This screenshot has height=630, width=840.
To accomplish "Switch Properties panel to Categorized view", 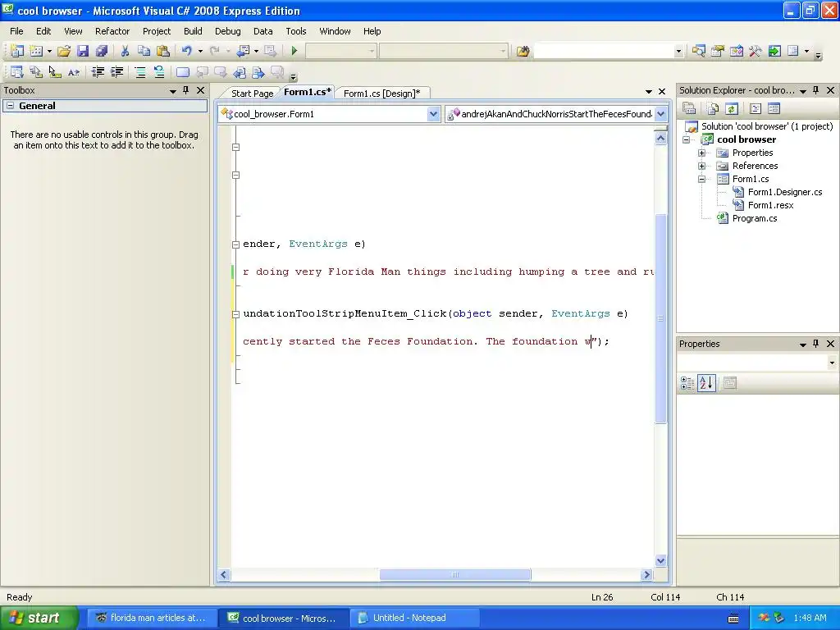I will coord(687,382).
